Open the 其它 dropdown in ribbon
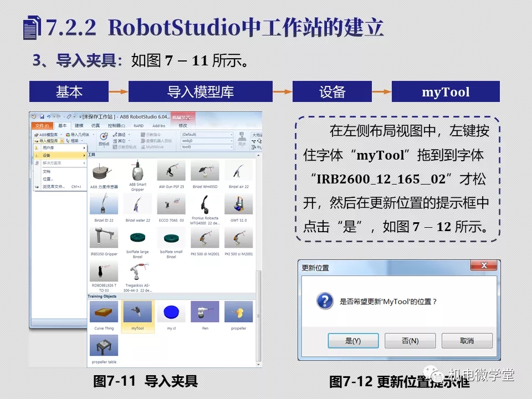This screenshot has height=399, width=532. click(121, 141)
